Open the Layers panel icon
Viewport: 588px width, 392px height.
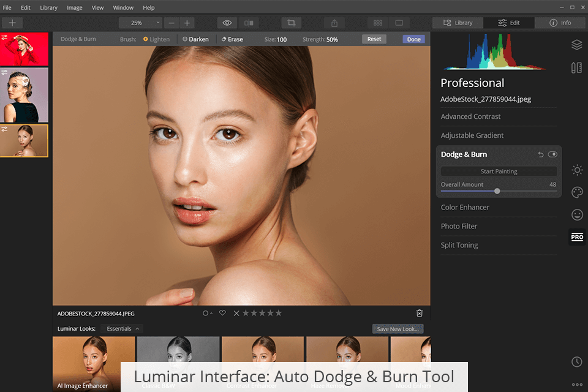pos(576,45)
